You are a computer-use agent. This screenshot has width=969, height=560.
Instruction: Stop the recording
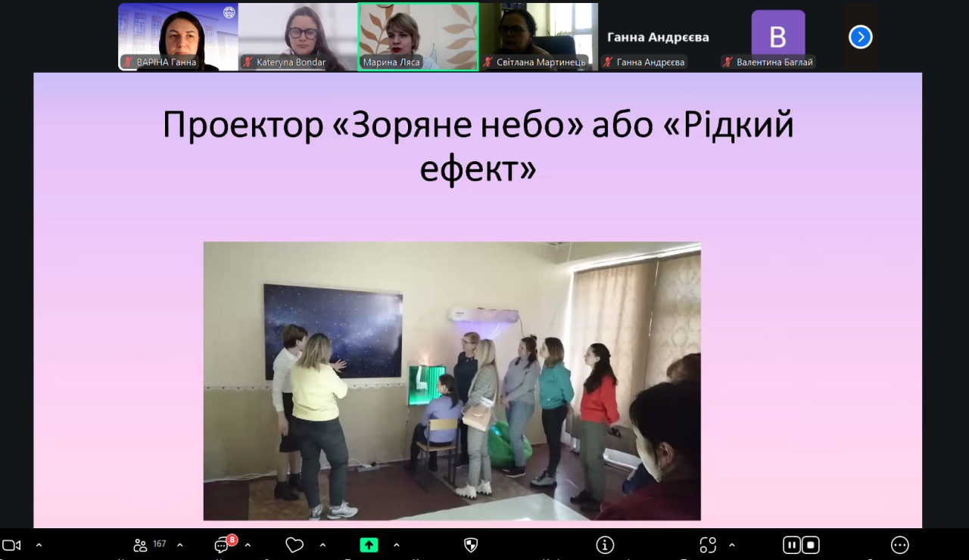coord(811,545)
